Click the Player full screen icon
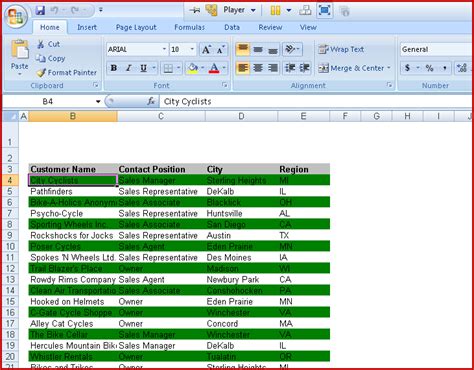The width and height of the screenshot is (474, 370). (324, 10)
